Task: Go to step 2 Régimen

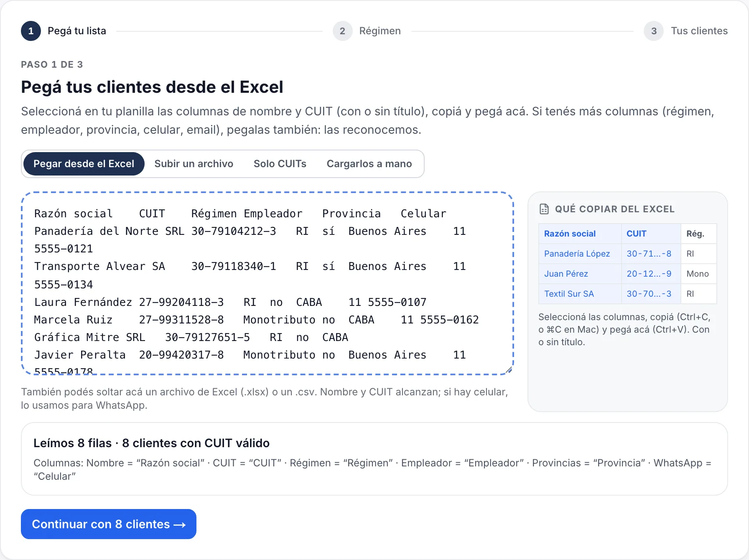Action: point(367,31)
